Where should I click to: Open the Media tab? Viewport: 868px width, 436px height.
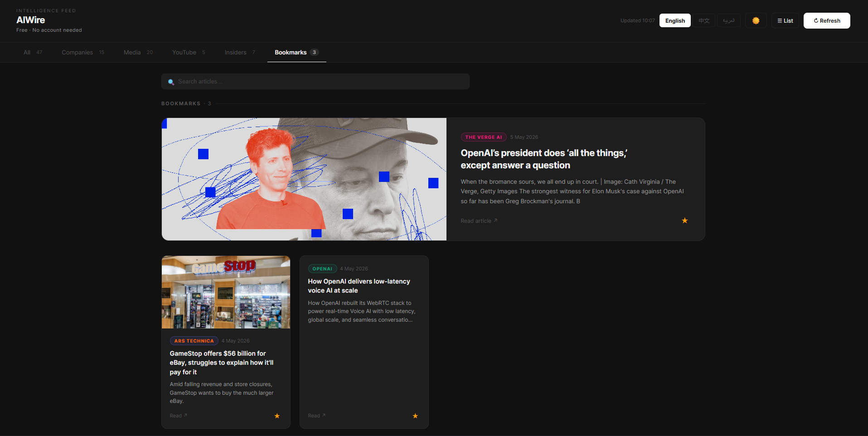pyautogui.click(x=138, y=52)
